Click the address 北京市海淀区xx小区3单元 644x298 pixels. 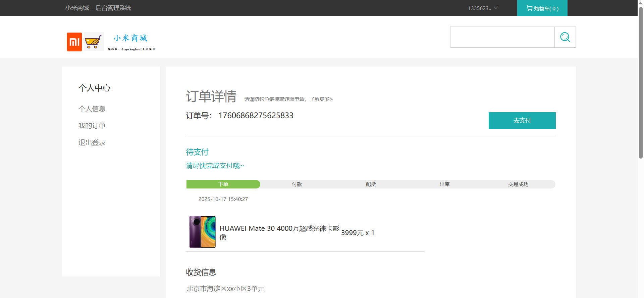[225, 289]
